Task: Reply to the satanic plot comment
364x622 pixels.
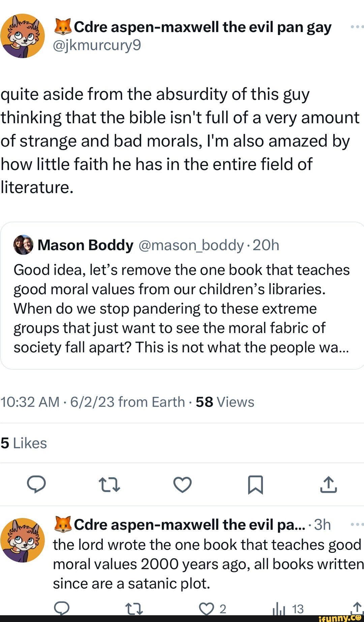Action: (x=62, y=609)
